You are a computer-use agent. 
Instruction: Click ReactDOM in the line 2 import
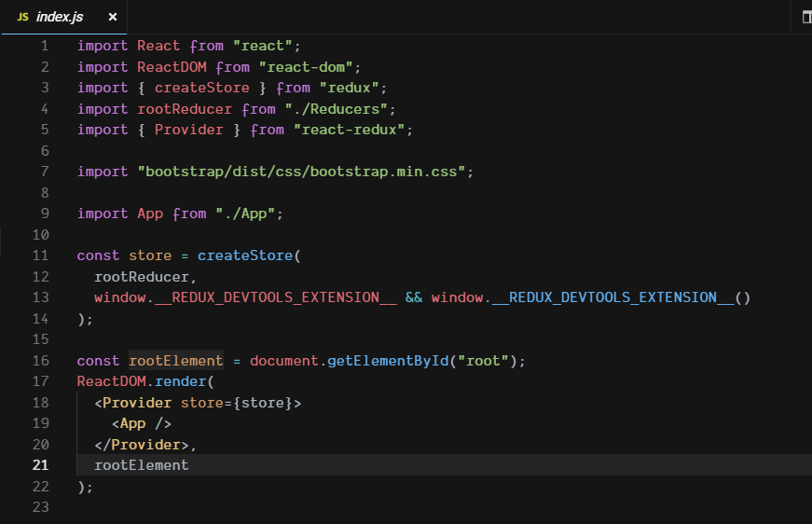click(x=172, y=67)
